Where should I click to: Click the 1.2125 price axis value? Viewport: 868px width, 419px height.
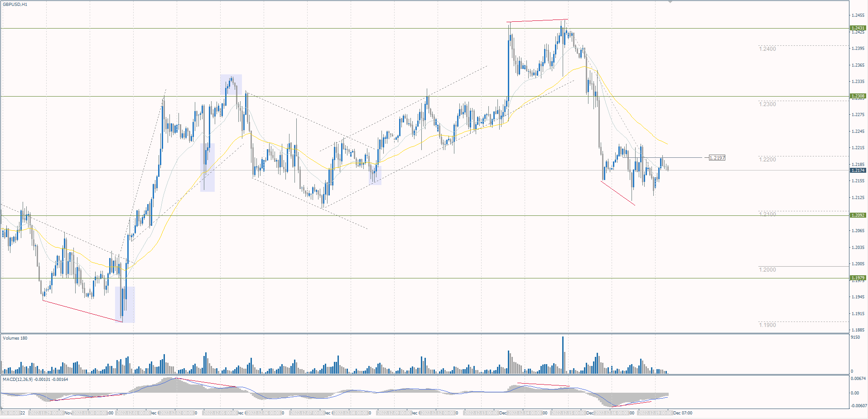coord(858,198)
